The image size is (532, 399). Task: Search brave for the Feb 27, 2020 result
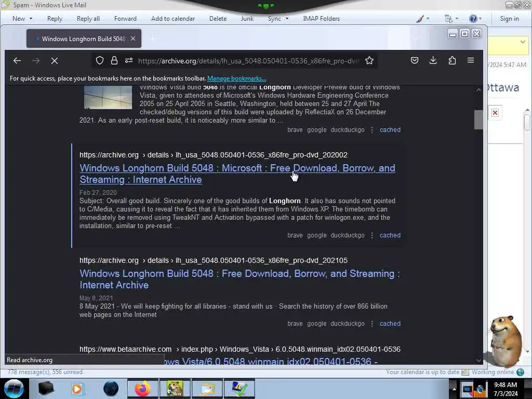pos(295,235)
